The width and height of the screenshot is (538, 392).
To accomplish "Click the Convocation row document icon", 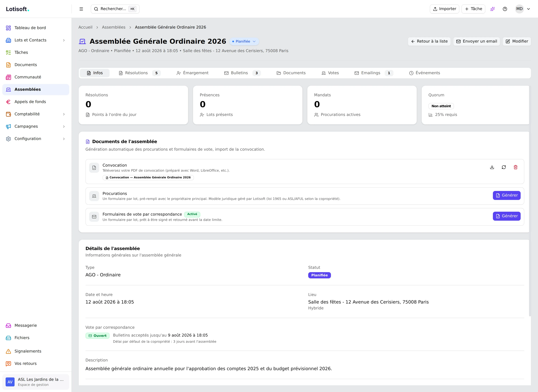I will (94, 168).
